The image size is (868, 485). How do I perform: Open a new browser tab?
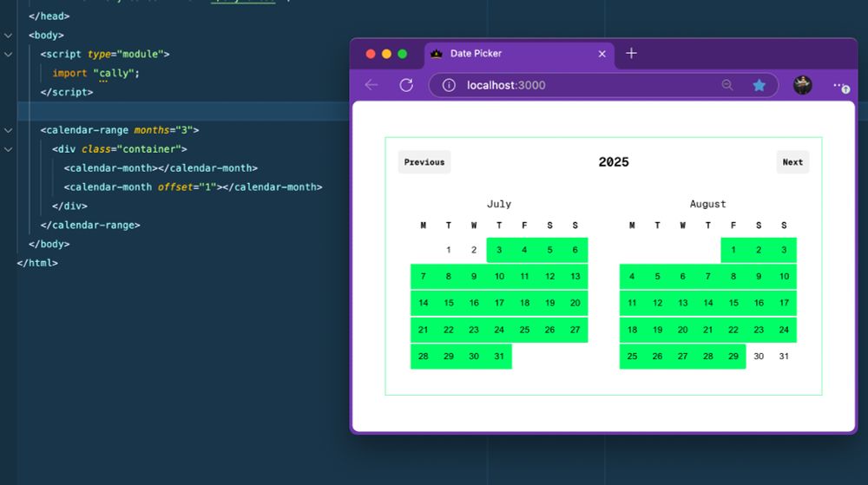[x=631, y=53]
